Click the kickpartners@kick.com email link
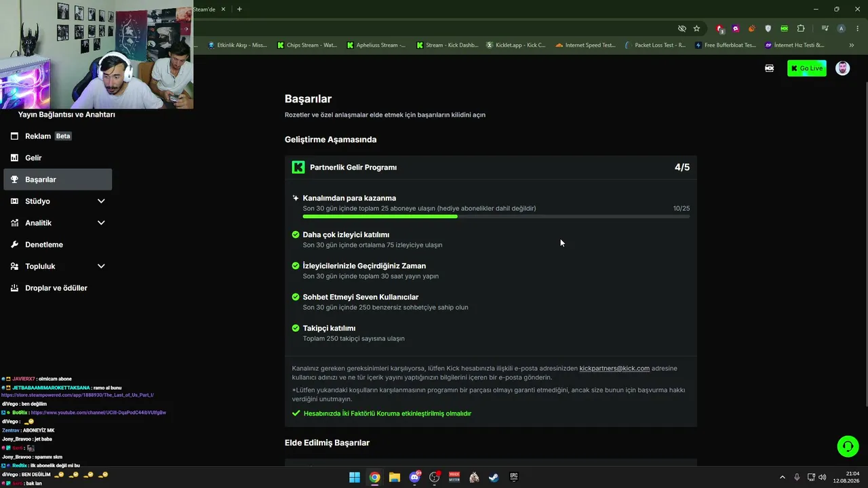This screenshot has height=488, width=868. (x=614, y=369)
